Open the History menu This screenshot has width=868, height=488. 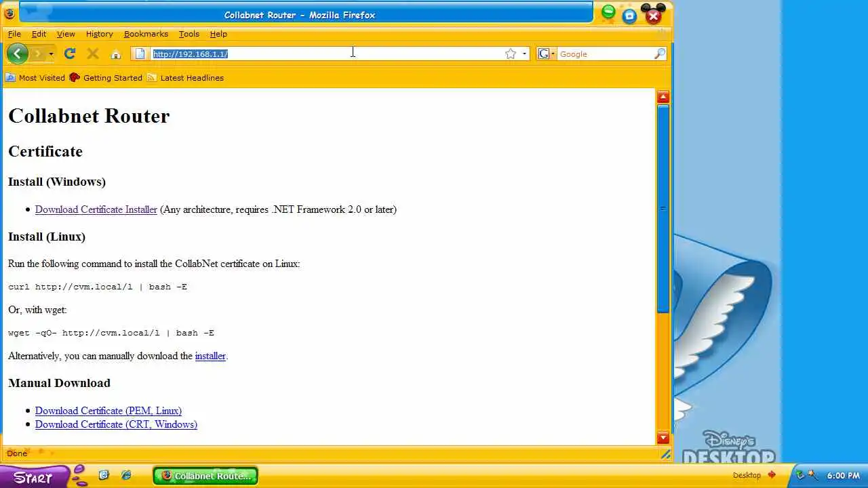[99, 34]
